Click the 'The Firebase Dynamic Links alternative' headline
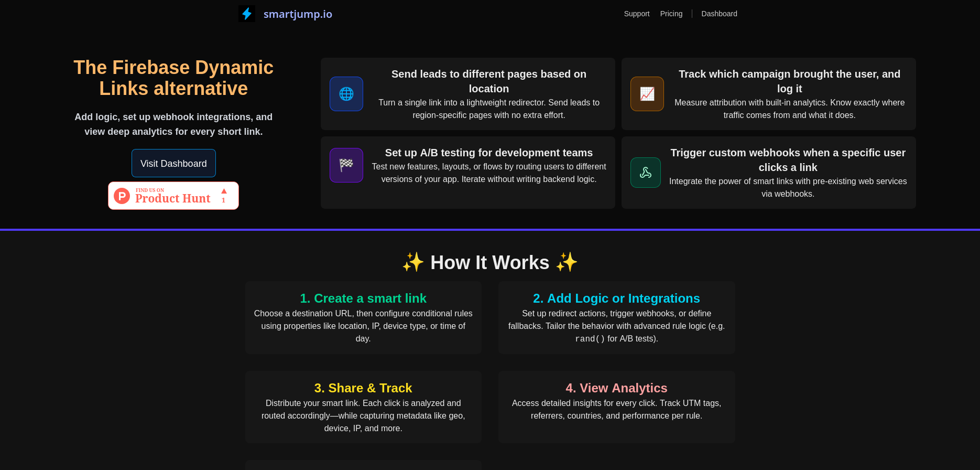The image size is (980, 470). pos(173,78)
